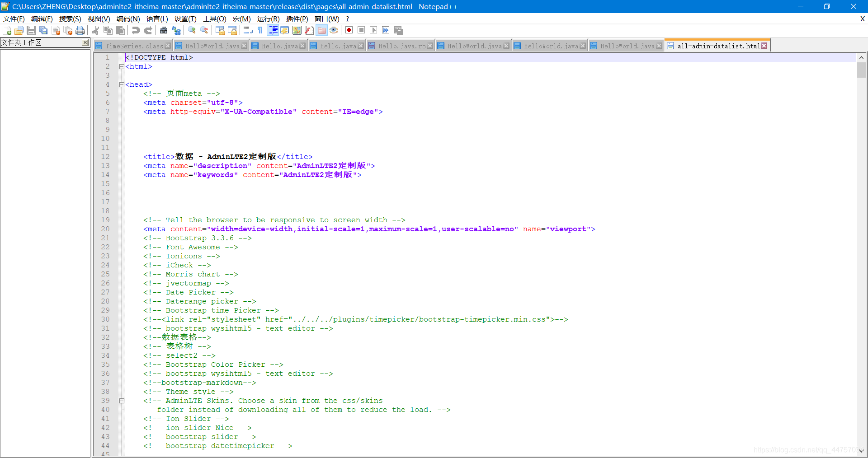Collapse the comment fold marker on line 39
This screenshot has width=868, height=458.
(x=122, y=401)
